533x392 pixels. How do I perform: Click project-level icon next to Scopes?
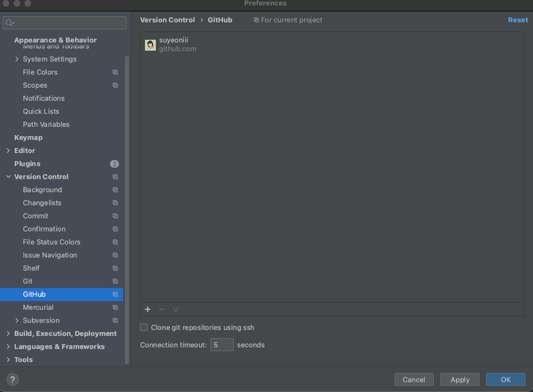115,85
